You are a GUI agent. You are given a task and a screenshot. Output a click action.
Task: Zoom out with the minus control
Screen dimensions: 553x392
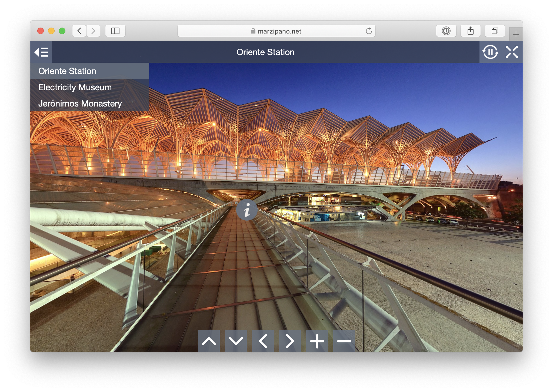(x=344, y=341)
